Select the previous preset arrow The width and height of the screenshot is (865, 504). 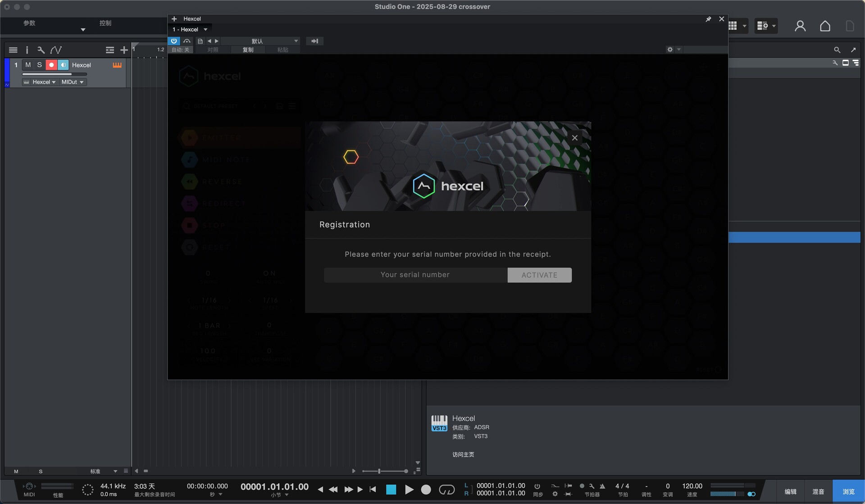tap(209, 41)
